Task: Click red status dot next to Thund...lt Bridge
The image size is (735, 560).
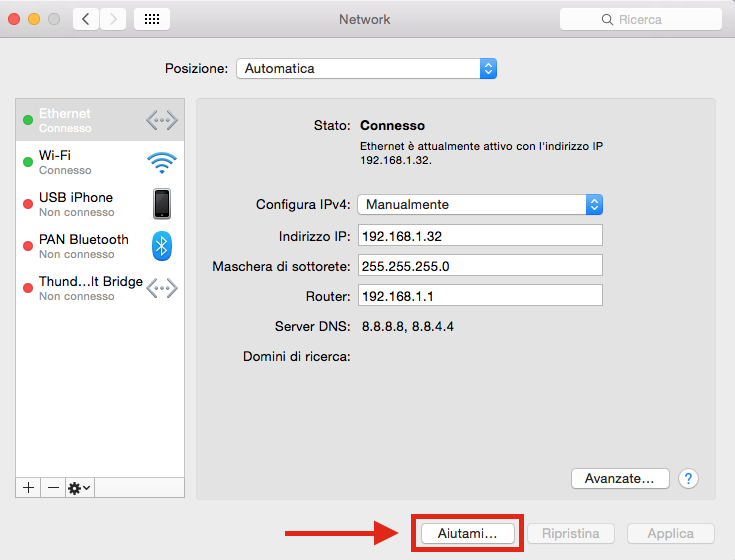Action: point(28,288)
